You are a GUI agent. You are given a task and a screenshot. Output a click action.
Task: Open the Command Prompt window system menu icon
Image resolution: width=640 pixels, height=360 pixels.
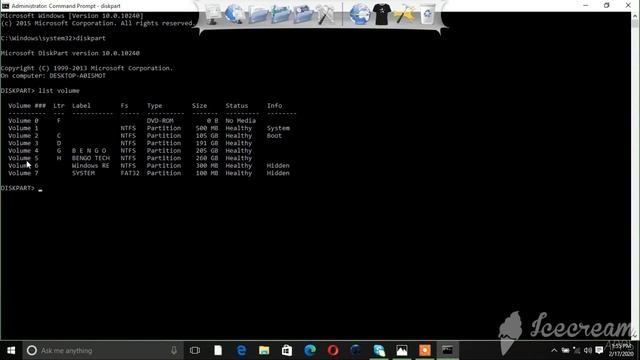pyautogui.click(x=5, y=6)
